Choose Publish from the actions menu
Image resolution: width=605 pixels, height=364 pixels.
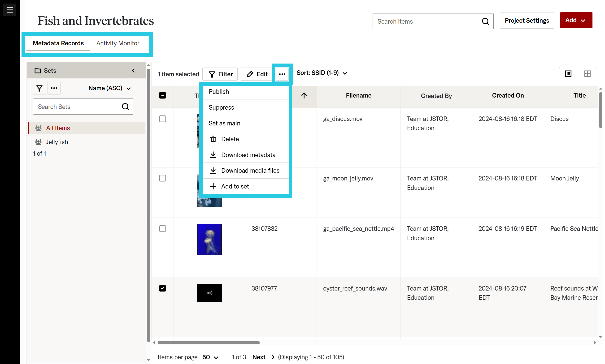point(245,92)
